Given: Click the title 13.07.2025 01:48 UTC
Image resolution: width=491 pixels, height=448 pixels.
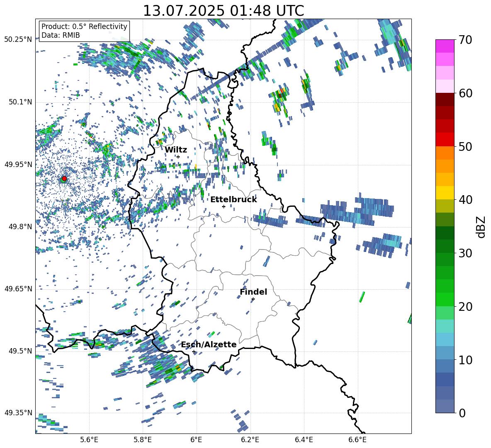Looking at the screenshot, I should (223, 11).
